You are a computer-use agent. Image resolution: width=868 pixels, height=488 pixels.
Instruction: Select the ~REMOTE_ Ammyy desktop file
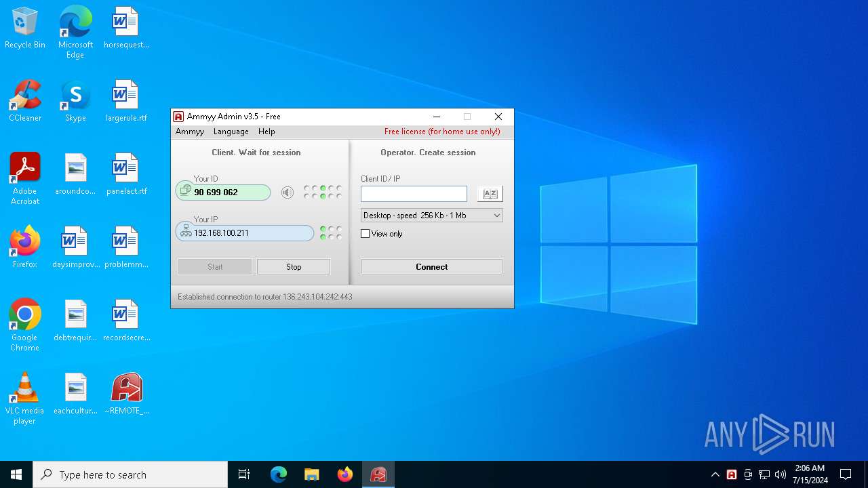(127, 394)
